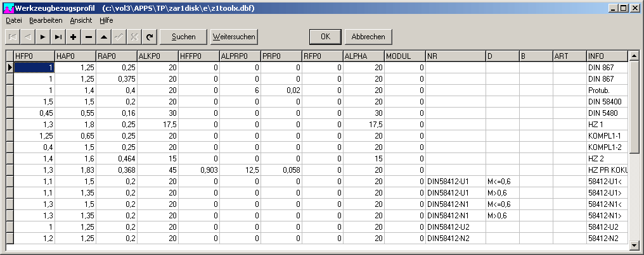The width and height of the screenshot is (644, 255).
Task: Open the Hilfe menu
Action: point(106,20)
